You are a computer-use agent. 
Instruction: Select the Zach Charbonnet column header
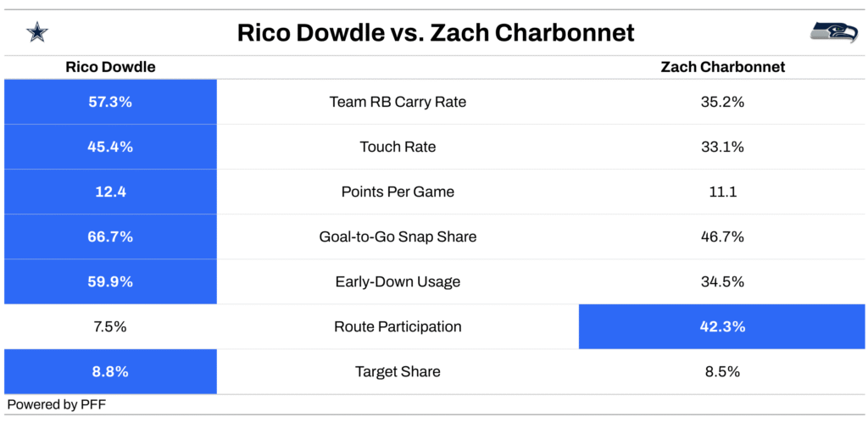pyautogui.click(x=723, y=68)
